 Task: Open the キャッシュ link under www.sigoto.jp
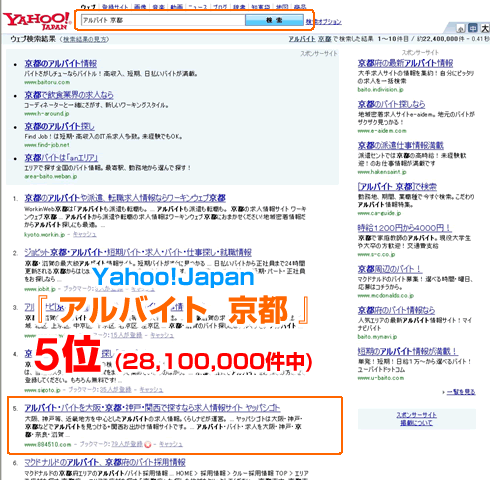151,390
